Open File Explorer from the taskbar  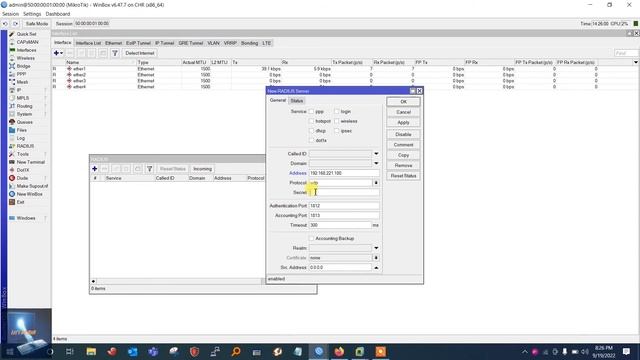91,351
